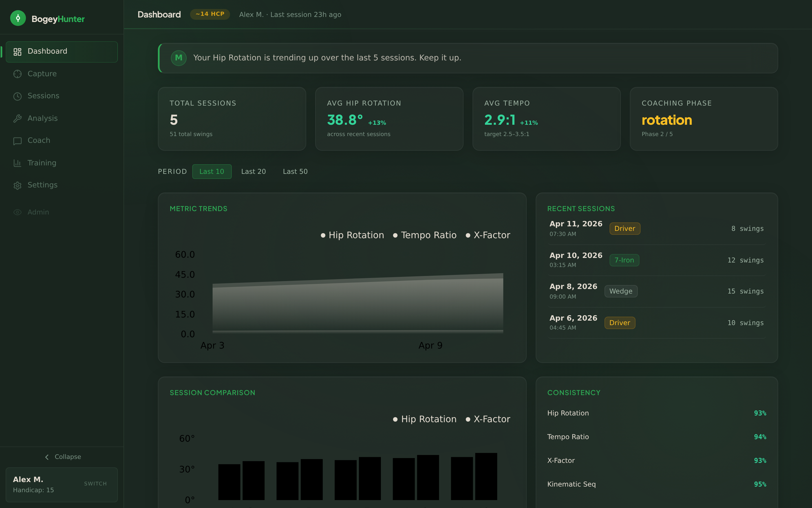The image size is (812, 508).
Task: Click the '12 swings' count
Action: [745, 260]
